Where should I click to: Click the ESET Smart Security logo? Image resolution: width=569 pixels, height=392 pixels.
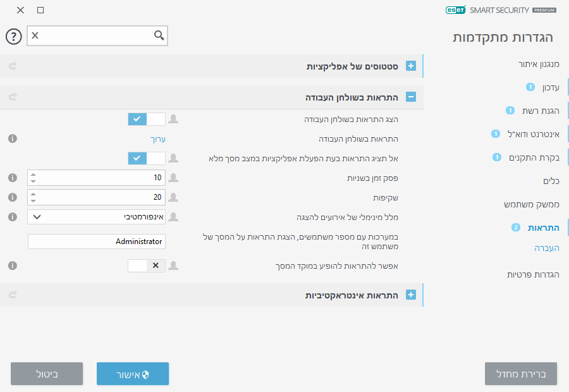coord(501,10)
